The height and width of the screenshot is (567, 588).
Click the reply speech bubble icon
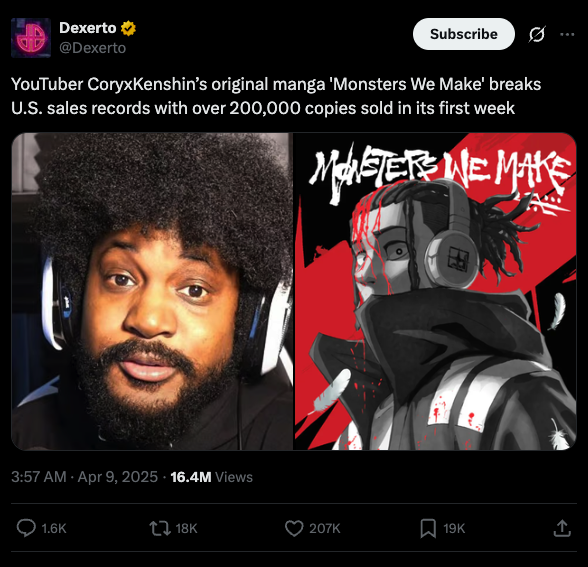coord(26,528)
